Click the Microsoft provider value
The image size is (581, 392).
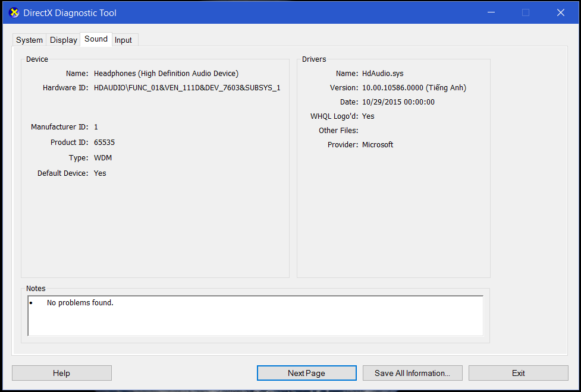click(x=378, y=145)
